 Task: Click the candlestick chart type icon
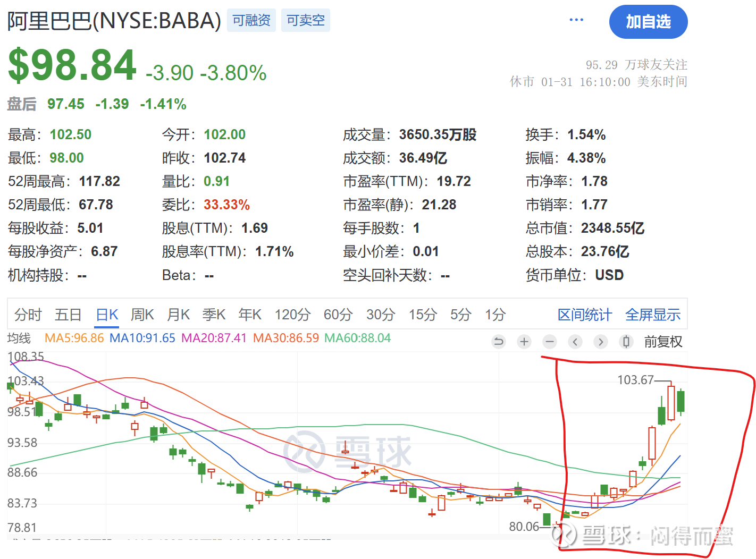[x=626, y=342]
